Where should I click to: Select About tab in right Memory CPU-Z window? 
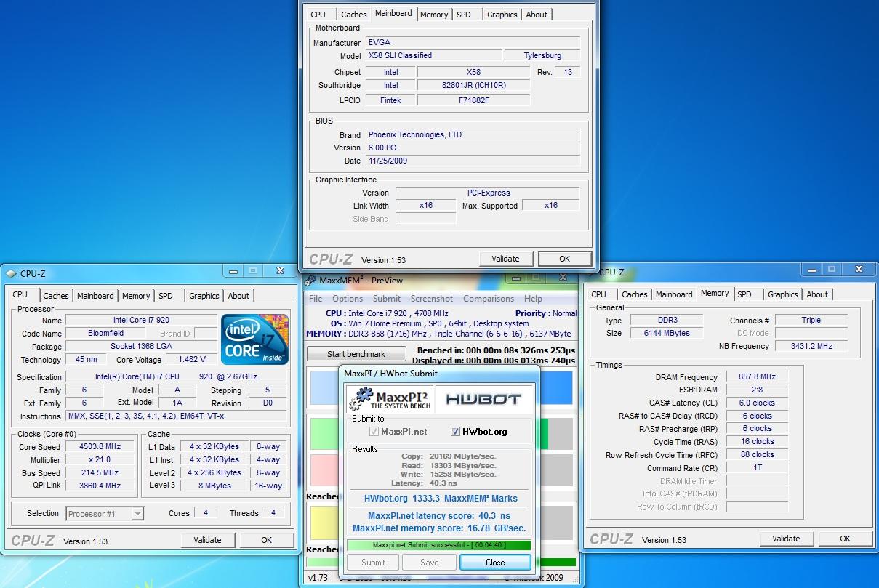817,294
